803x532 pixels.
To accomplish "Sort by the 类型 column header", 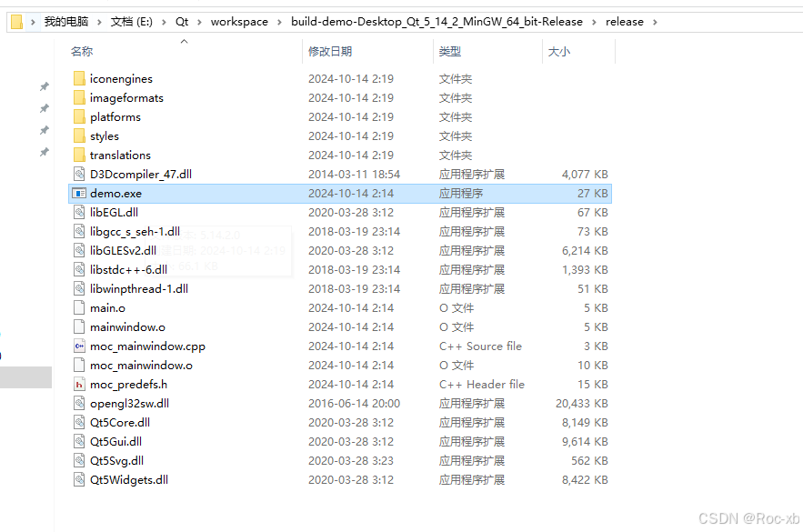I will 450,51.
